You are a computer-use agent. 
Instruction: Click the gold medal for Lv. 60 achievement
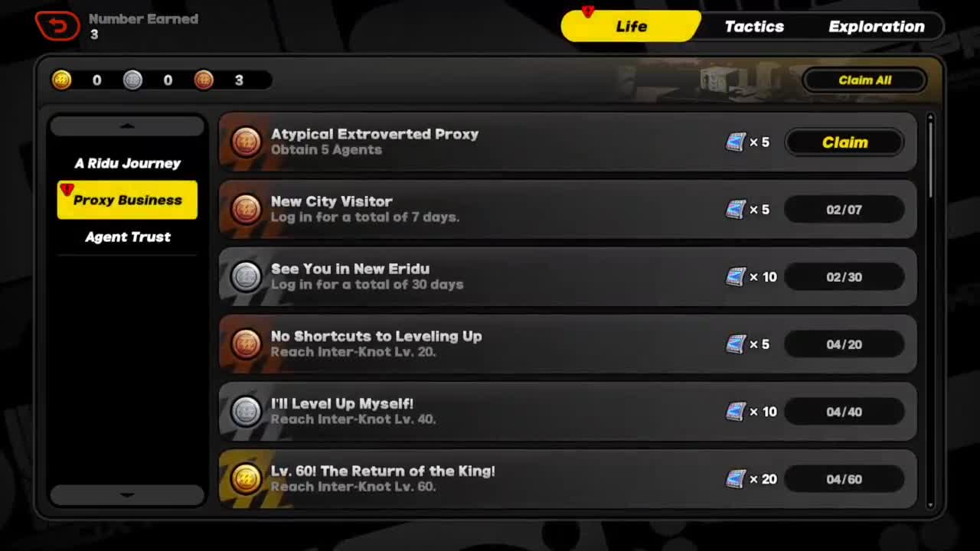(247, 479)
